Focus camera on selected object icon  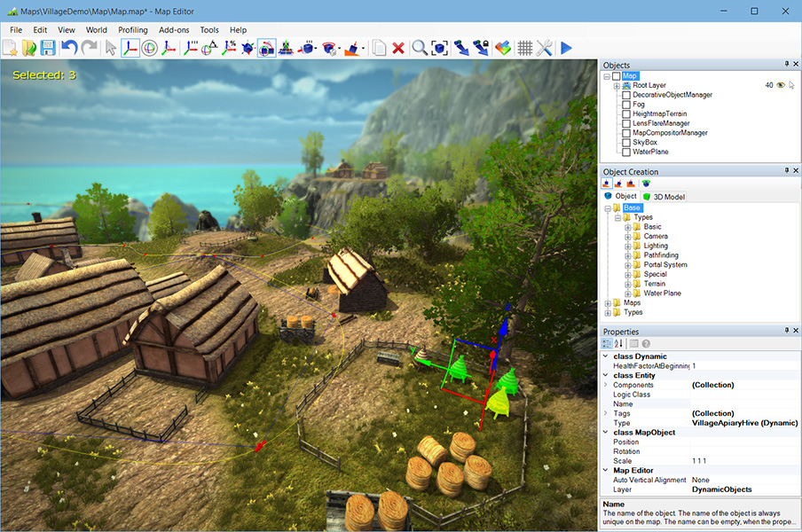tap(439, 48)
